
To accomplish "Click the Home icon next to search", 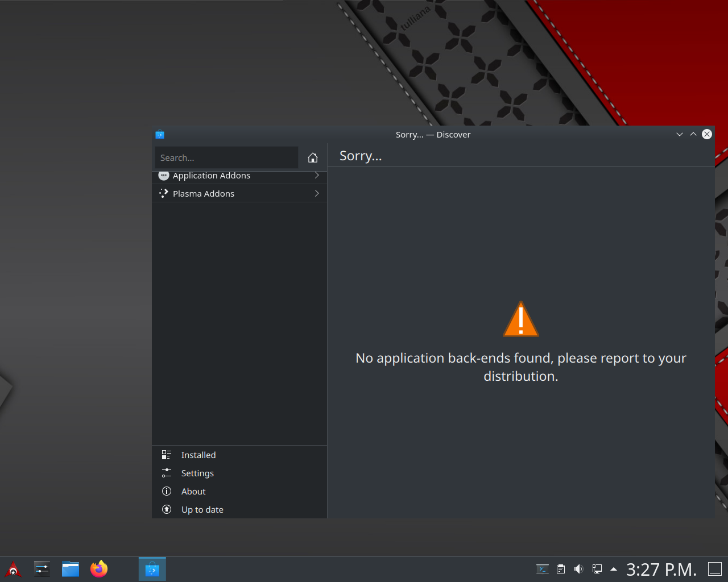I will (x=313, y=157).
